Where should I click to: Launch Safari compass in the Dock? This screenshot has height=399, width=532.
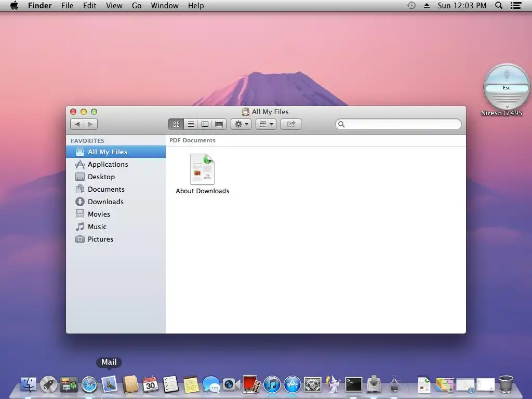point(89,385)
